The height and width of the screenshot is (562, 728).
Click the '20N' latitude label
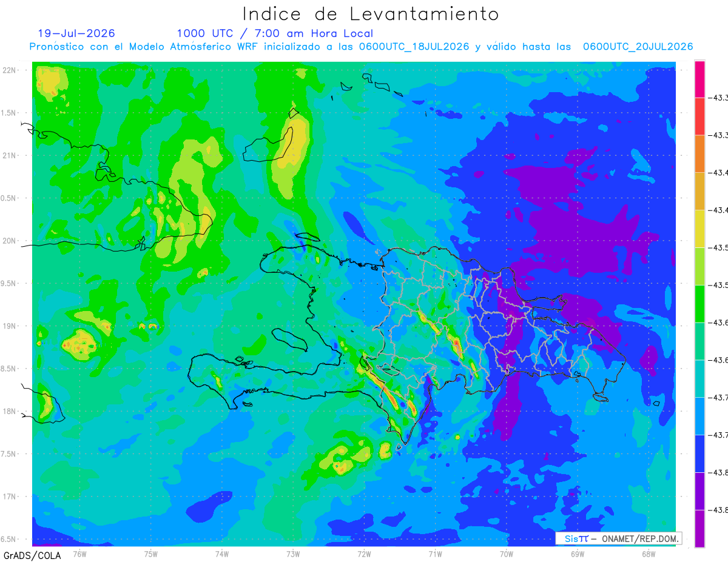[9, 241]
